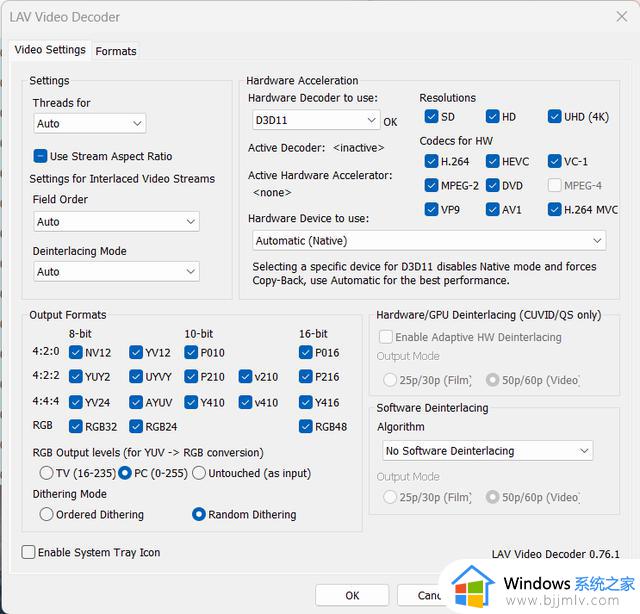Screen dimensions: 640x614
Task: Expand the Hardware Decoder D3D11 dropdown
Action: coord(316,120)
